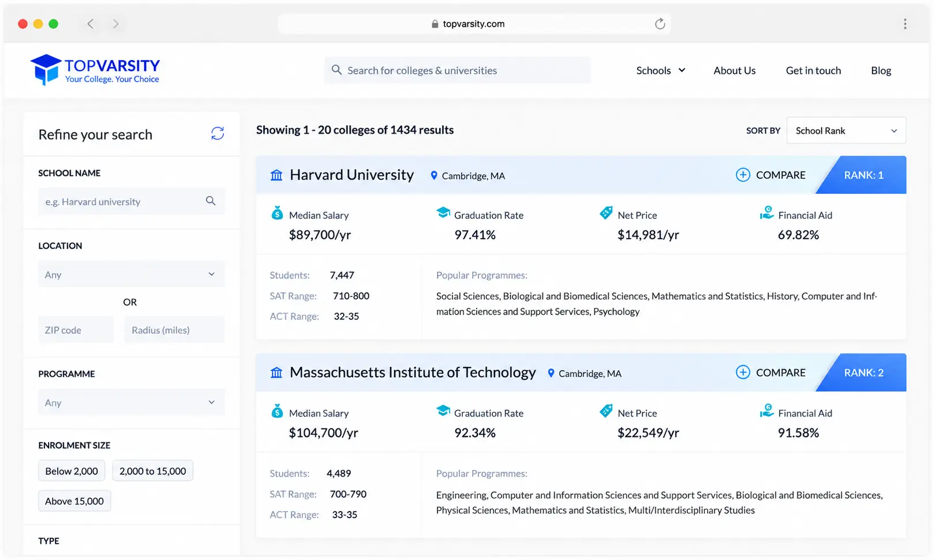Click Harvard's Financial Aid hand icon
Screen dimensions: 935x560
(766, 213)
